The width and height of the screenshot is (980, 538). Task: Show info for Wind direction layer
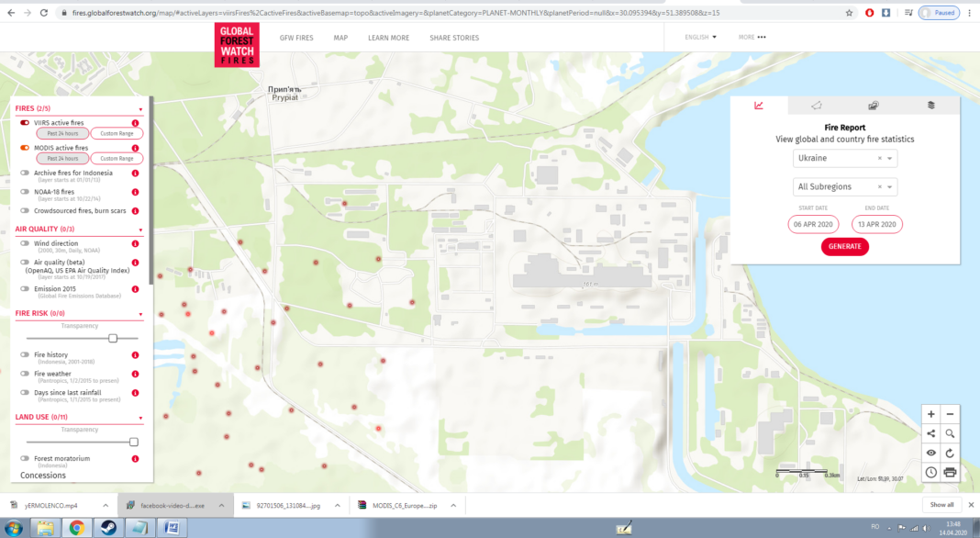tap(135, 244)
